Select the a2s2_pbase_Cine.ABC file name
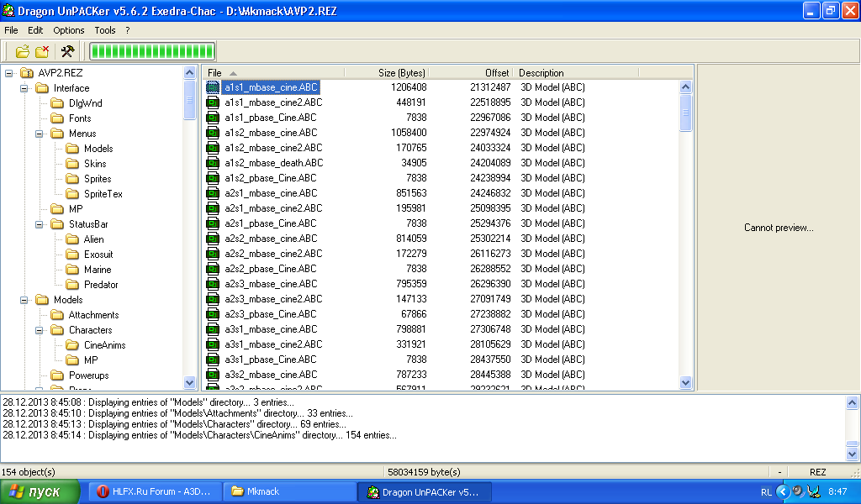The height and width of the screenshot is (504, 861). pyautogui.click(x=270, y=269)
